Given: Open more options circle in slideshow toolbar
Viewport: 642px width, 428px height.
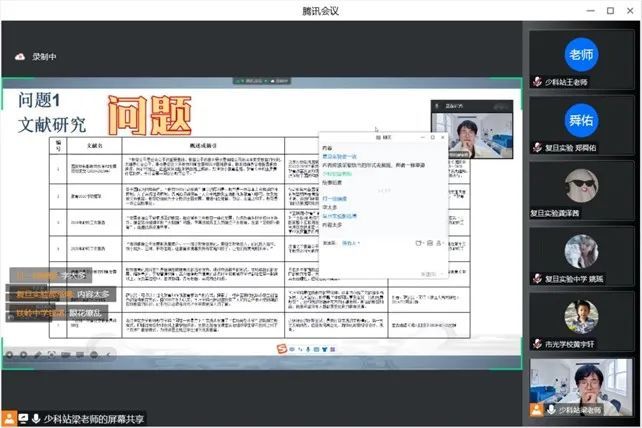Looking at the screenshot, I should pos(94,355).
